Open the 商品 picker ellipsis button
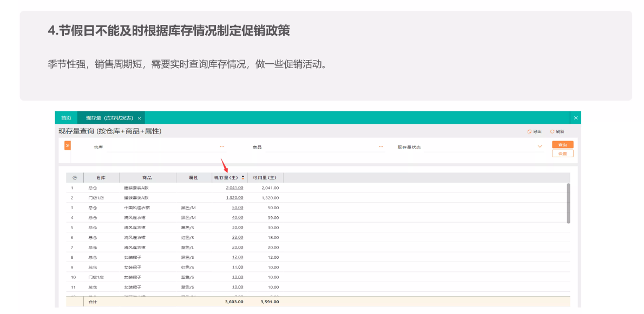This screenshot has width=644, height=314. click(x=381, y=147)
